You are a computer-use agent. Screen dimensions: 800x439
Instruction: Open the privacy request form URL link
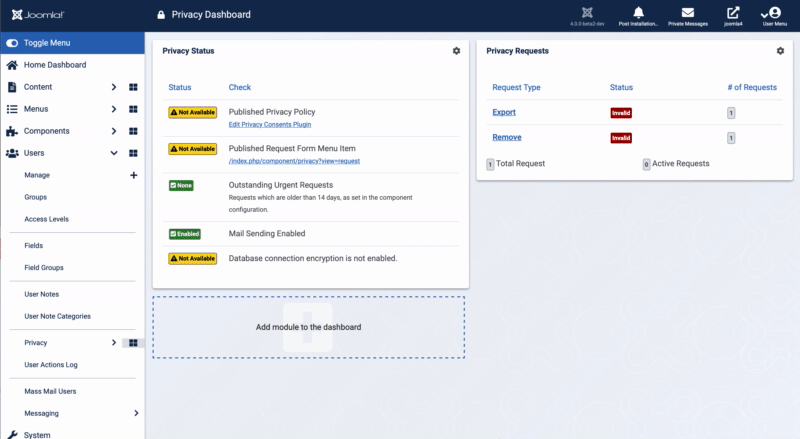point(294,161)
